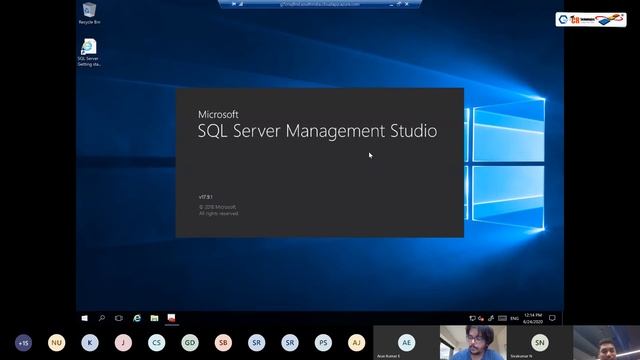The image size is (640, 360).
Task: Launch Internet Explorer from the taskbar
Action: (137, 318)
